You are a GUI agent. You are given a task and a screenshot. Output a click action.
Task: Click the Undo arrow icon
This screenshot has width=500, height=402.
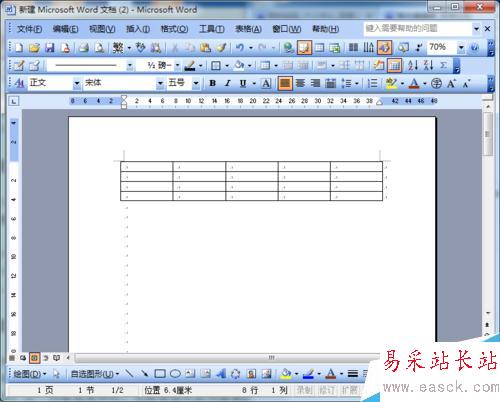tap(240, 48)
